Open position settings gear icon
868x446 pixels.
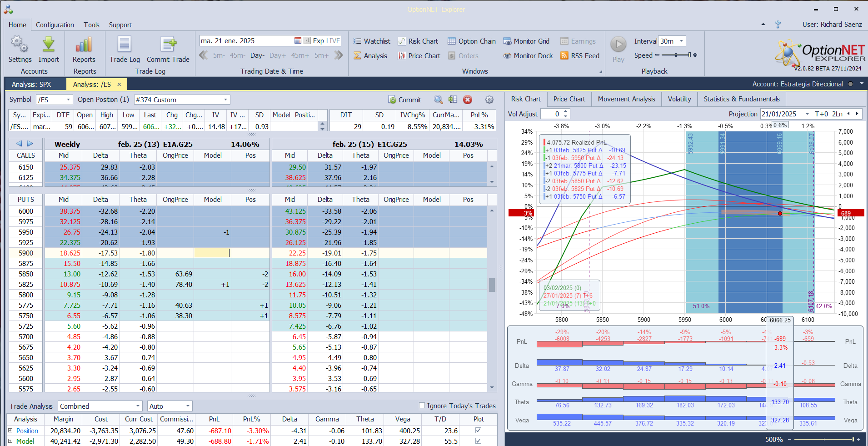click(489, 100)
